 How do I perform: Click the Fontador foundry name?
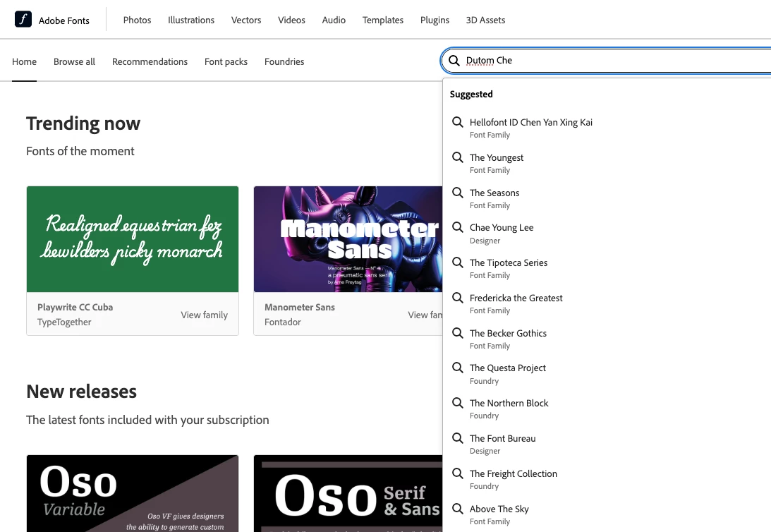[283, 322]
